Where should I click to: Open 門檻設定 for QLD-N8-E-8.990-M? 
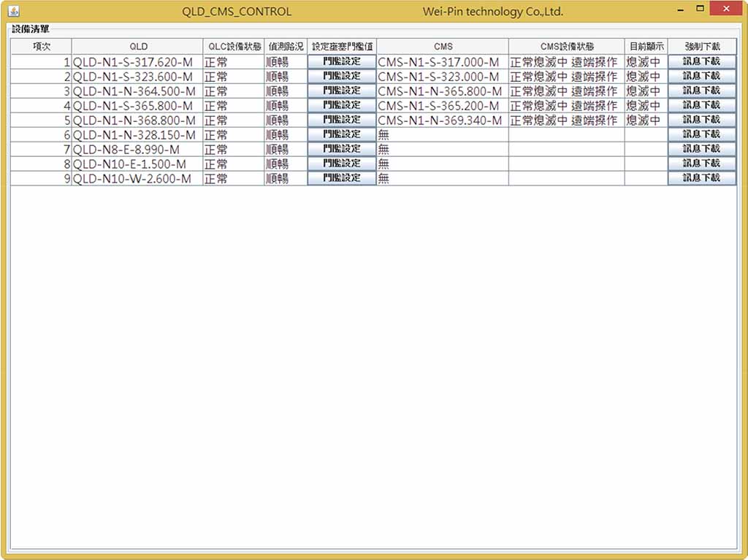[x=342, y=149]
